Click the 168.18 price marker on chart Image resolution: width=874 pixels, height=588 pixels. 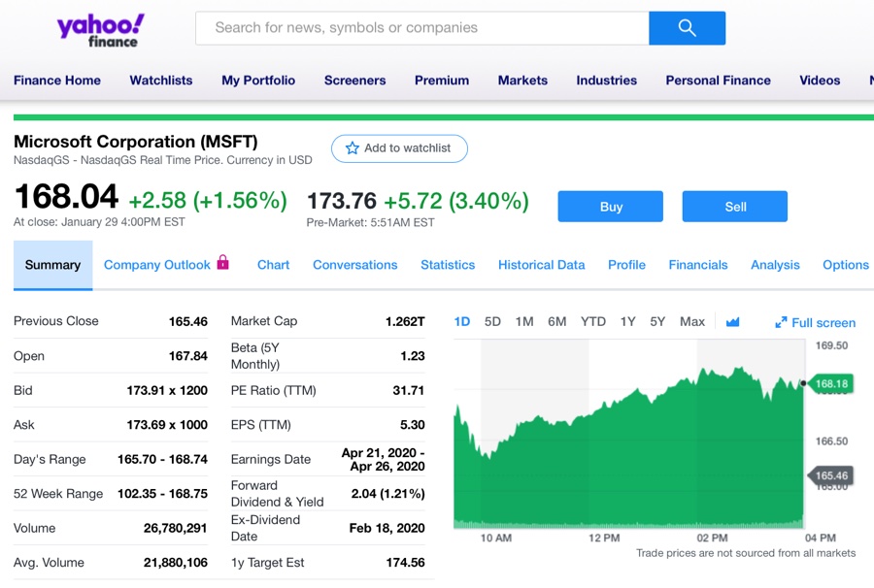[x=830, y=384]
